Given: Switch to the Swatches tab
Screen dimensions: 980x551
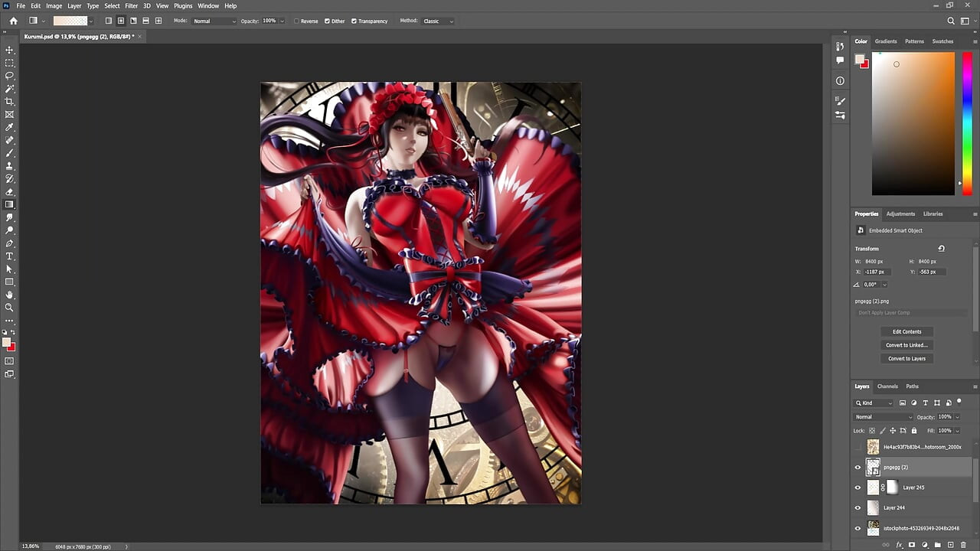Looking at the screenshot, I should [942, 41].
